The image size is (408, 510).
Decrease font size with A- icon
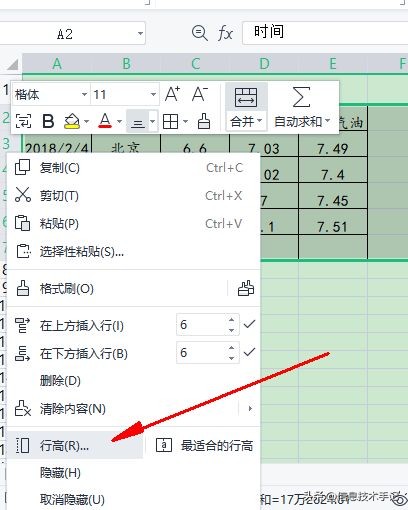point(200,94)
